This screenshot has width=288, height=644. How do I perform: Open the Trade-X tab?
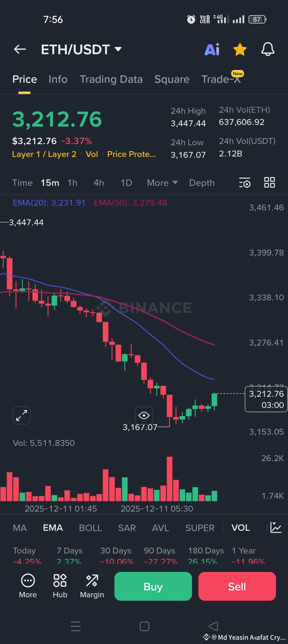[221, 79]
